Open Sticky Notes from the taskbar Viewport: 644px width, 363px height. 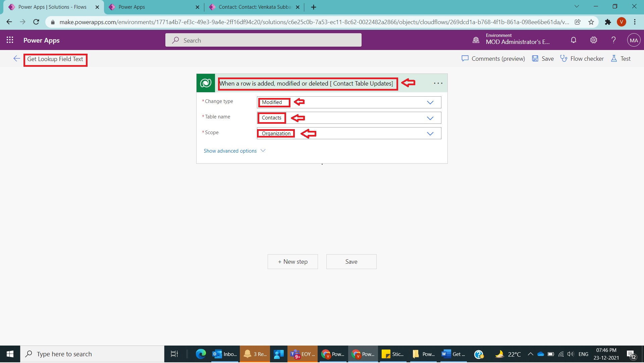pyautogui.click(x=393, y=354)
